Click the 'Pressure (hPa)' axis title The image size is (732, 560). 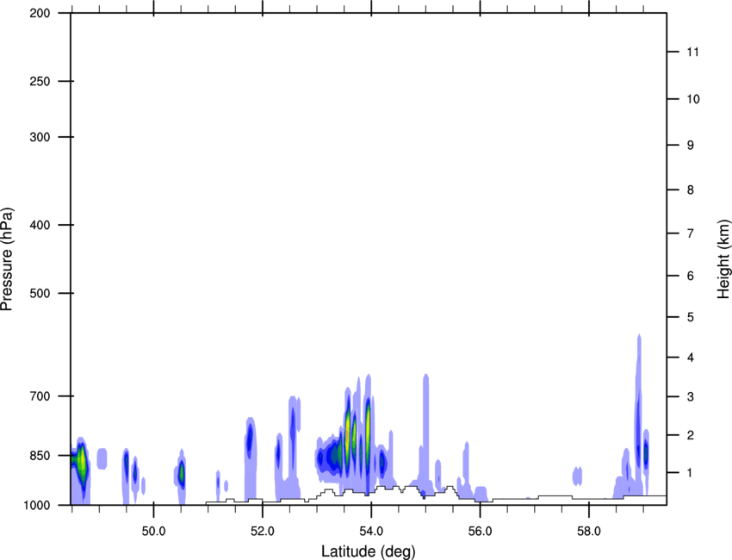[7, 259]
